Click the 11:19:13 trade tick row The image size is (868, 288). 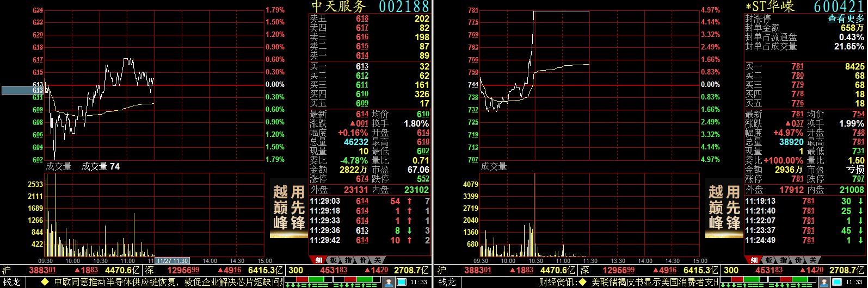805,201
